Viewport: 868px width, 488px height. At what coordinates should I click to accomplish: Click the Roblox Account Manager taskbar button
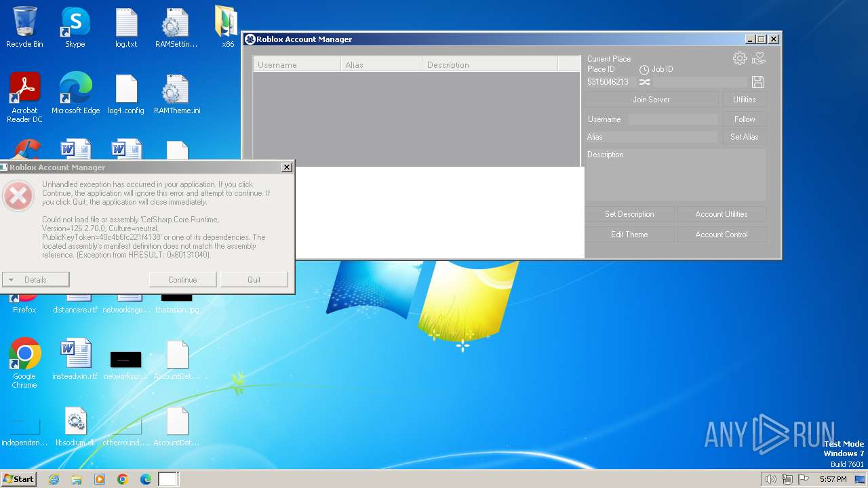tap(168, 479)
